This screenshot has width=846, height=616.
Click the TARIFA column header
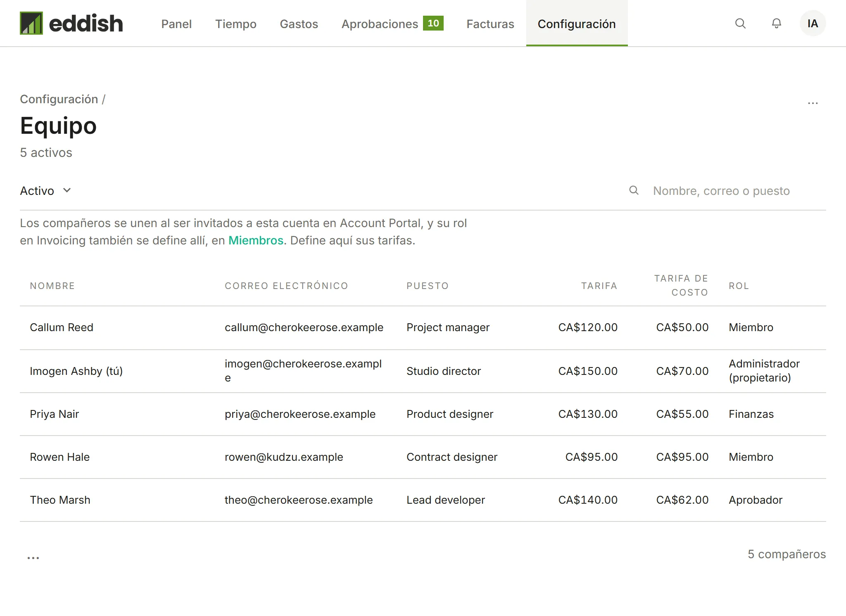point(599,286)
